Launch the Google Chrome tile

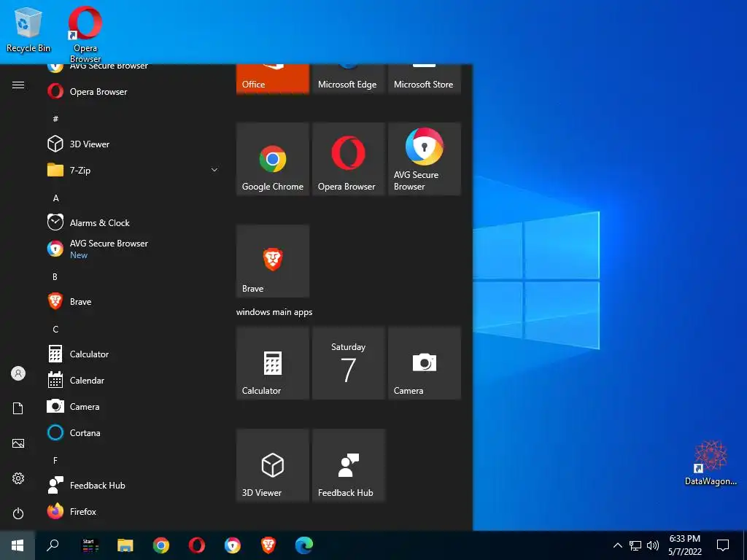click(273, 158)
